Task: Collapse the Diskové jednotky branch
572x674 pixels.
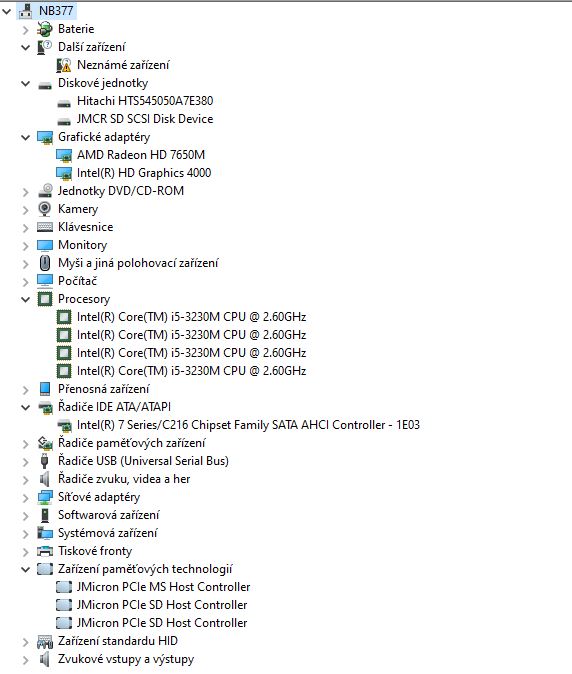Action: (x=26, y=83)
